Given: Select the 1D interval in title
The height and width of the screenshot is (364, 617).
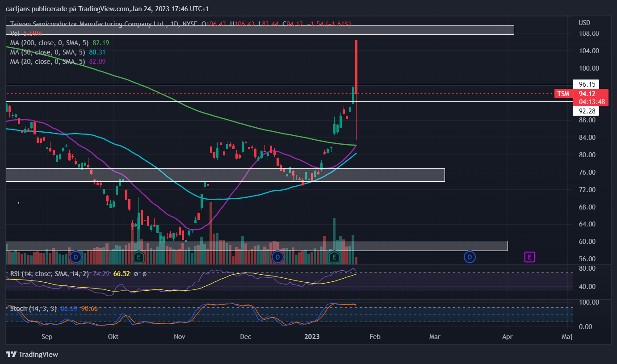Looking at the screenshot, I should click(x=170, y=24).
